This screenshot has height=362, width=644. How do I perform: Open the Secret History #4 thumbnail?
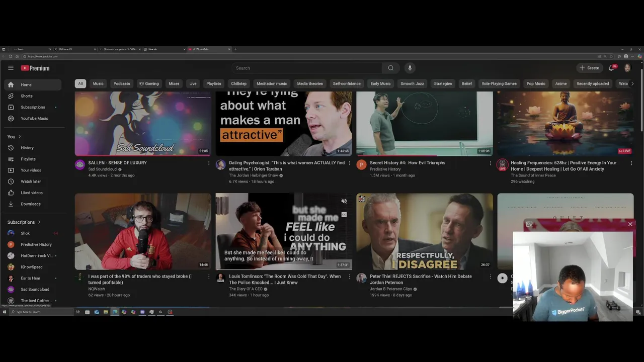[x=425, y=124]
